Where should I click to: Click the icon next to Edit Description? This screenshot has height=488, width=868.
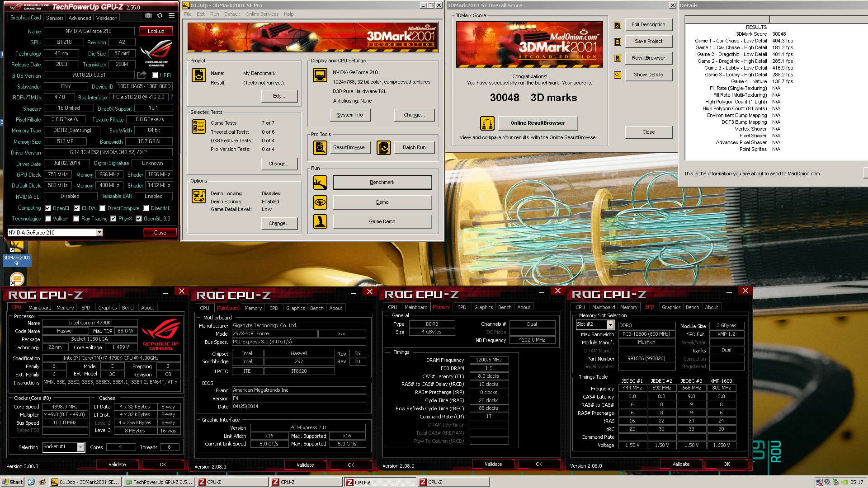(x=618, y=25)
